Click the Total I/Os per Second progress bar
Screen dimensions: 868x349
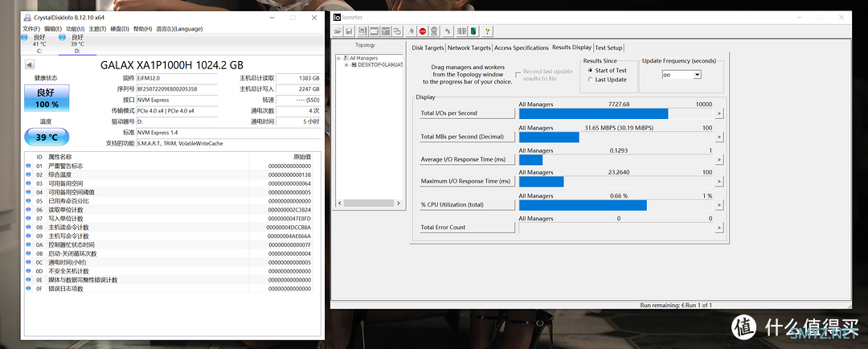(x=616, y=113)
